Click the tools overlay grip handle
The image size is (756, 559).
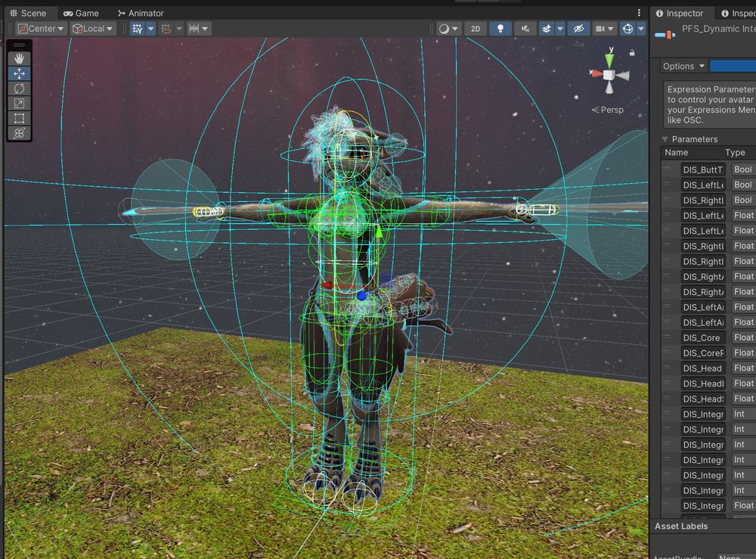click(x=20, y=45)
